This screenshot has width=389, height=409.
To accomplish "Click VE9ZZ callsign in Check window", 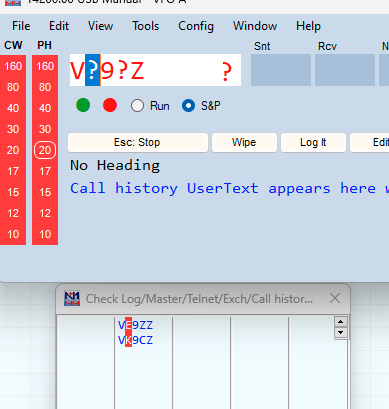I will pos(135,325).
